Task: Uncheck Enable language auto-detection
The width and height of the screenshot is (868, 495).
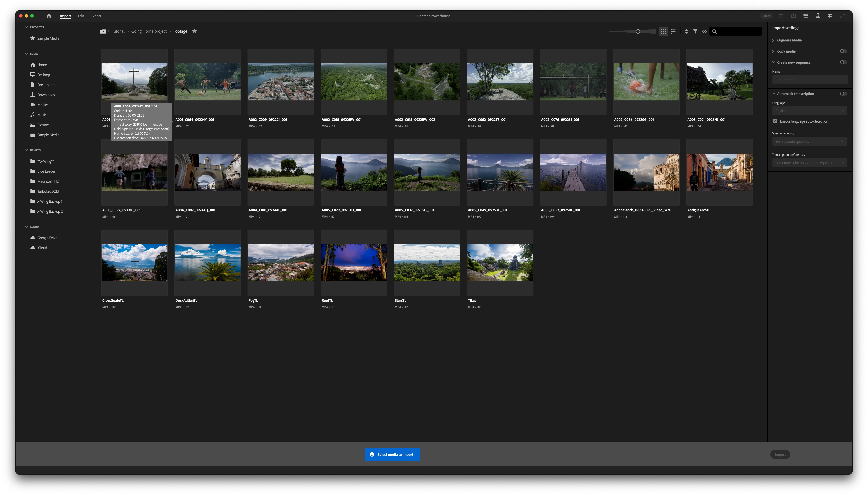Action: click(775, 121)
